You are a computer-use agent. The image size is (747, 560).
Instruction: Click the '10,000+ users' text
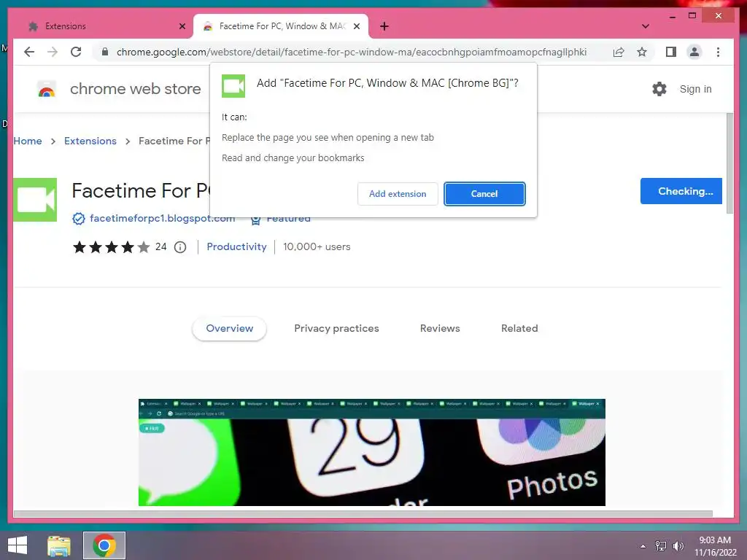click(x=317, y=246)
